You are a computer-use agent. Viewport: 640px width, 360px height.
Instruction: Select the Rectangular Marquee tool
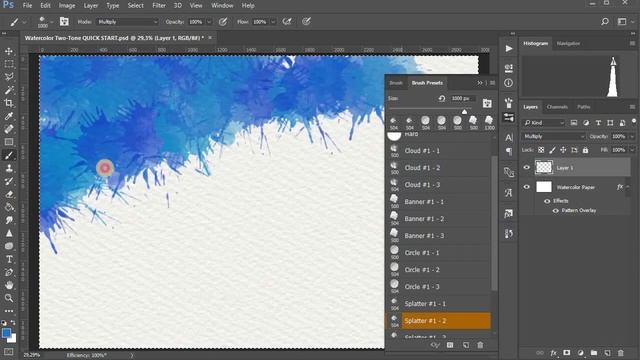coord(9,64)
